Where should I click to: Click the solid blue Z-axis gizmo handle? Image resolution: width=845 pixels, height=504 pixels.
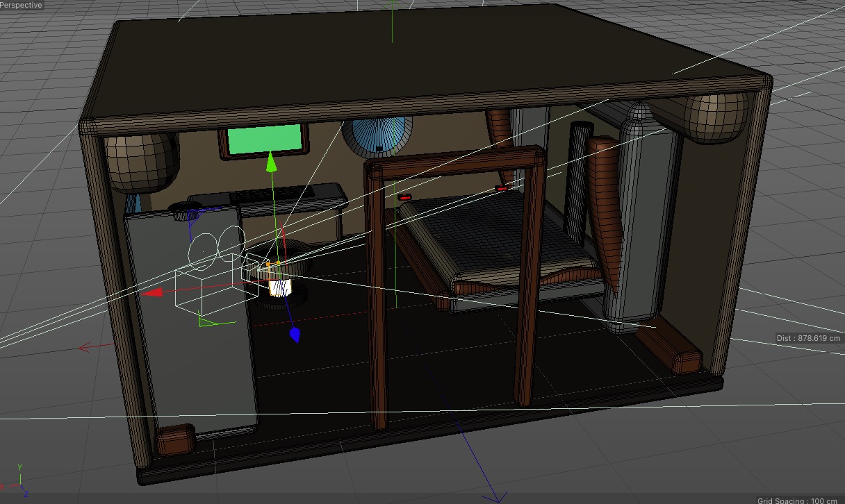[295, 335]
